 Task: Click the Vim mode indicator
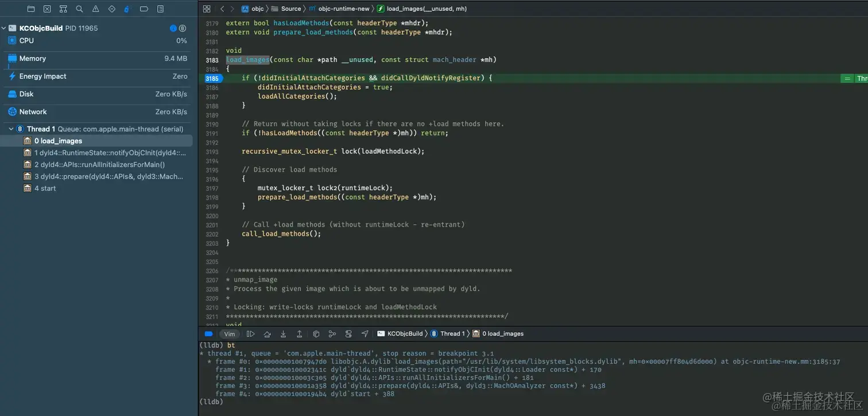pyautogui.click(x=230, y=334)
